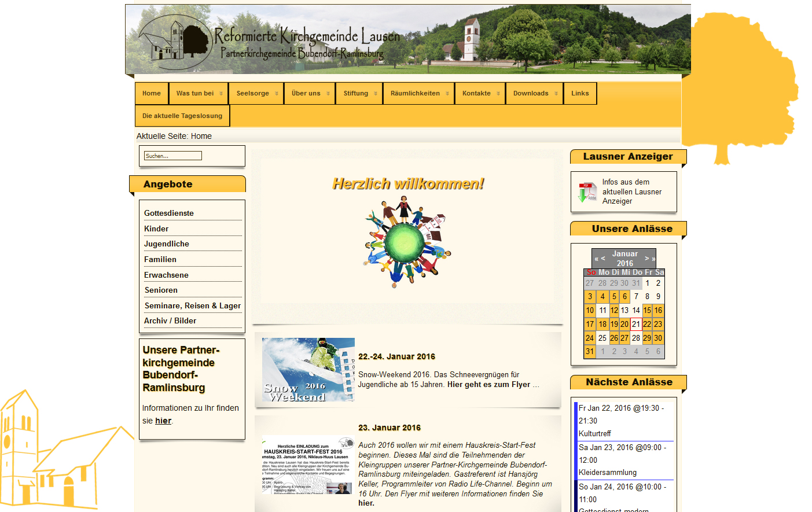The height and width of the screenshot is (512, 812).
Task: Open the Home menu item
Action: [152, 93]
